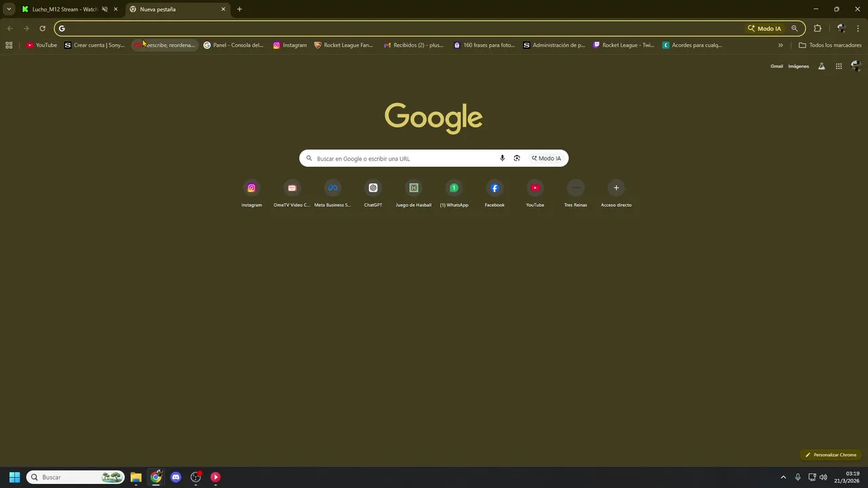Click the back navigation arrow
The height and width of the screenshot is (488, 868).
[x=9, y=28]
